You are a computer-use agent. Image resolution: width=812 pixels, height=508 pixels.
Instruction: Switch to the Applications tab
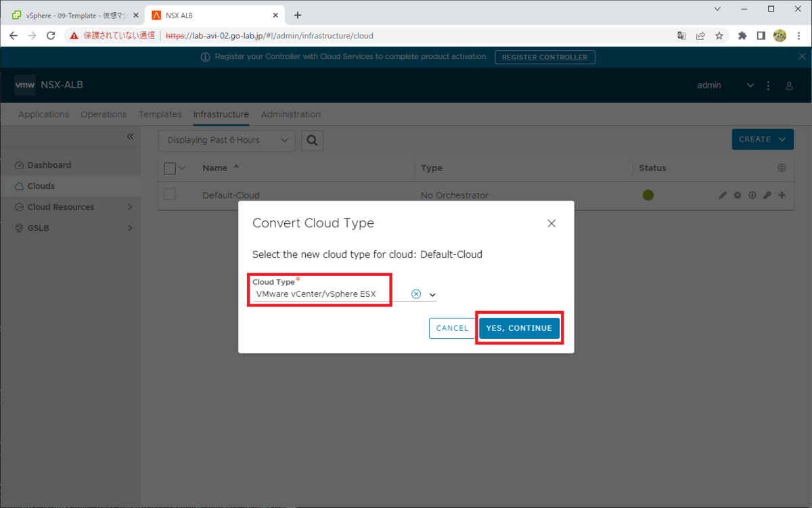click(x=43, y=114)
